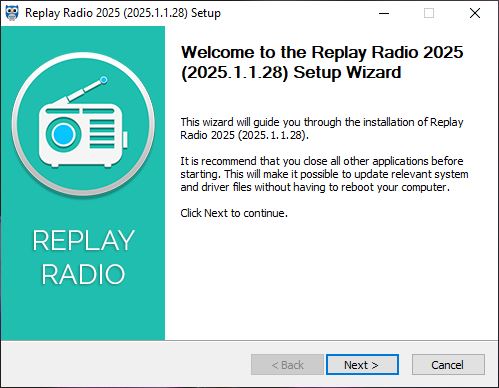
Task: Click the disabled maximize button
Action: tap(429, 13)
